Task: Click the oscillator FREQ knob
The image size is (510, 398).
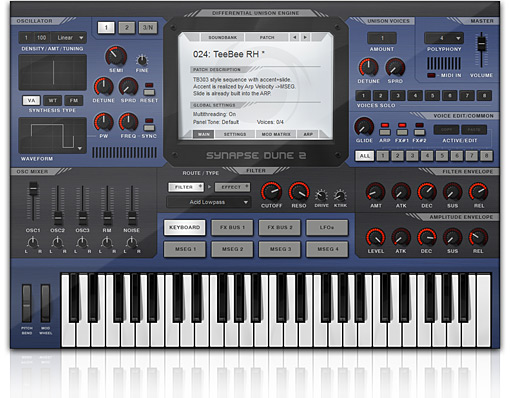Action: [128, 122]
